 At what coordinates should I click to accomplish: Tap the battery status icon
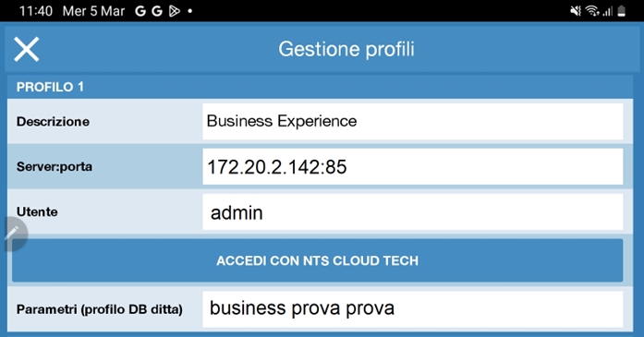(x=622, y=11)
